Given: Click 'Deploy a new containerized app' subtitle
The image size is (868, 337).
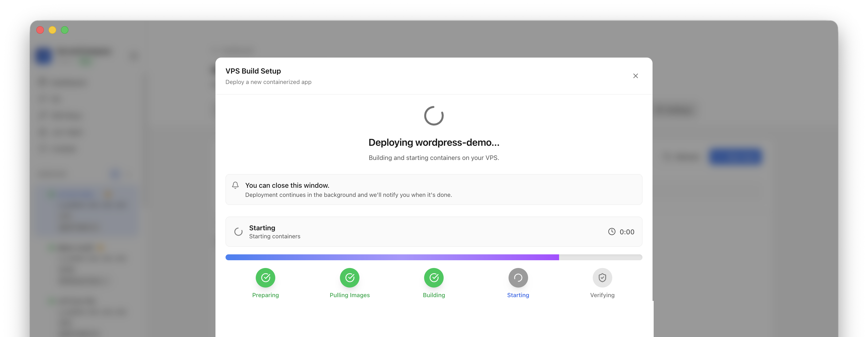Looking at the screenshot, I should pyautogui.click(x=268, y=82).
